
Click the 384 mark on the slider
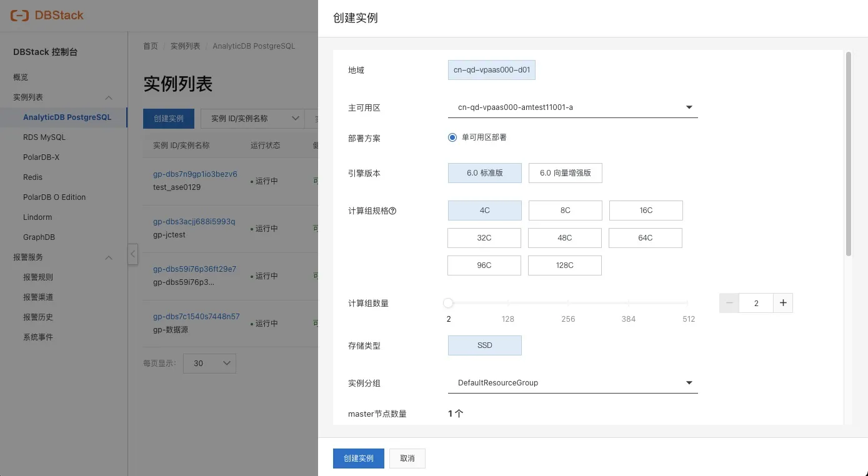629,319
